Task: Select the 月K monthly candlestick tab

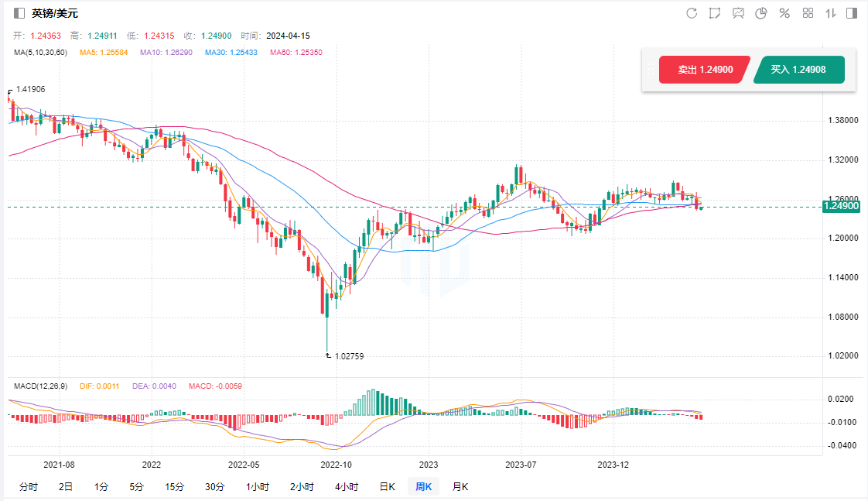Action: [x=460, y=487]
